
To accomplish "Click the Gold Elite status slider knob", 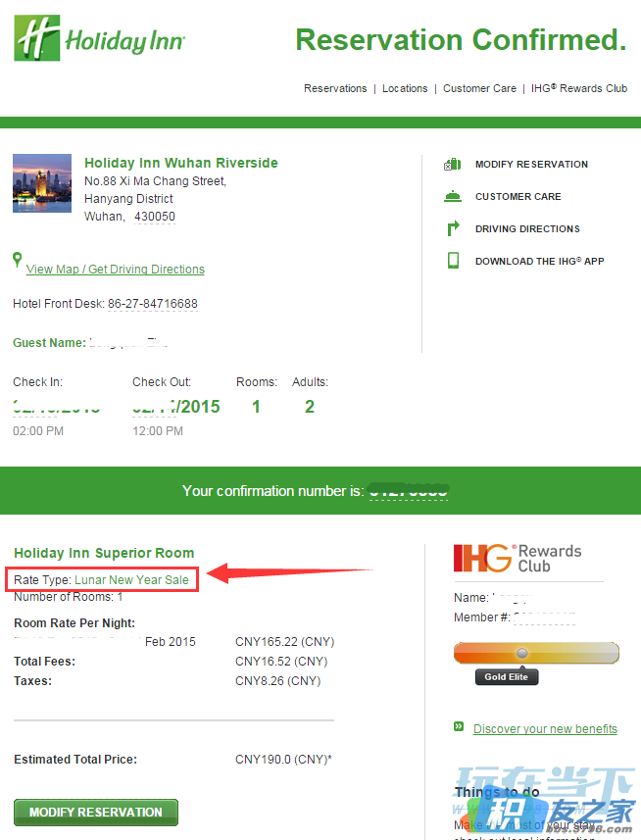I will [x=522, y=653].
